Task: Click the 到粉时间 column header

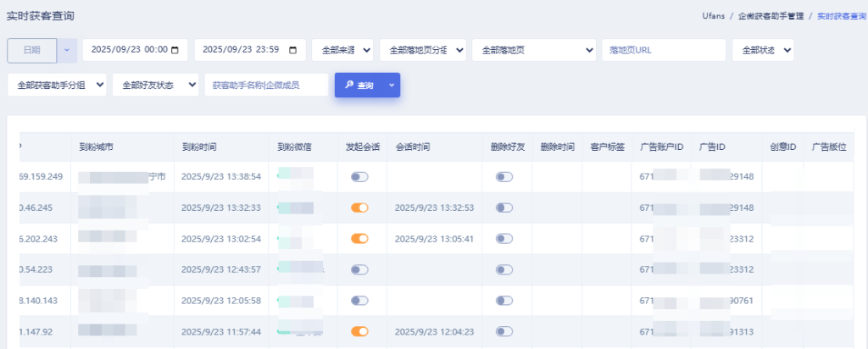Action: [x=199, y=147]
